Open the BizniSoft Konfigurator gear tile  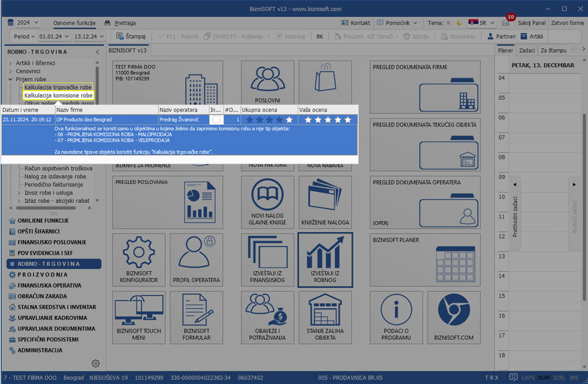point(139,259)
